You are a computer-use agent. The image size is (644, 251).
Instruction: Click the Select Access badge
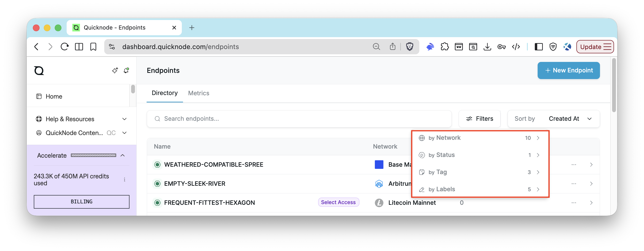[x=338, y=202]
